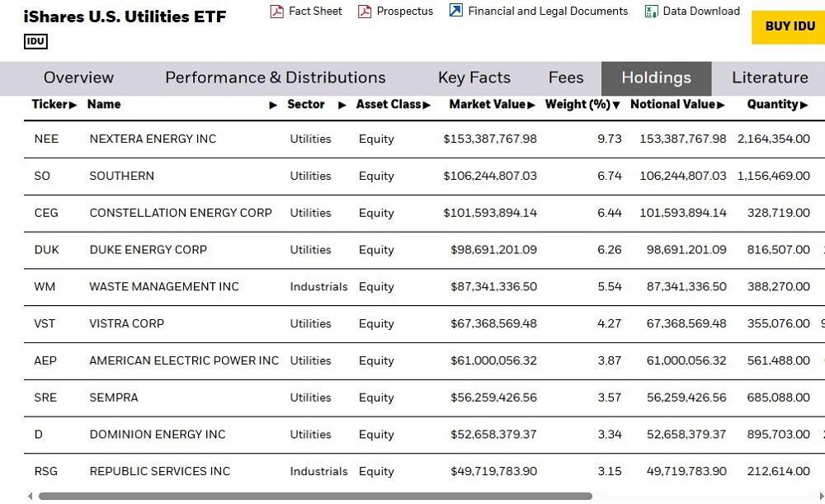Click the Market Value column sort arrow
Viewport: 825px width, 504px height.
click(532, 105)
